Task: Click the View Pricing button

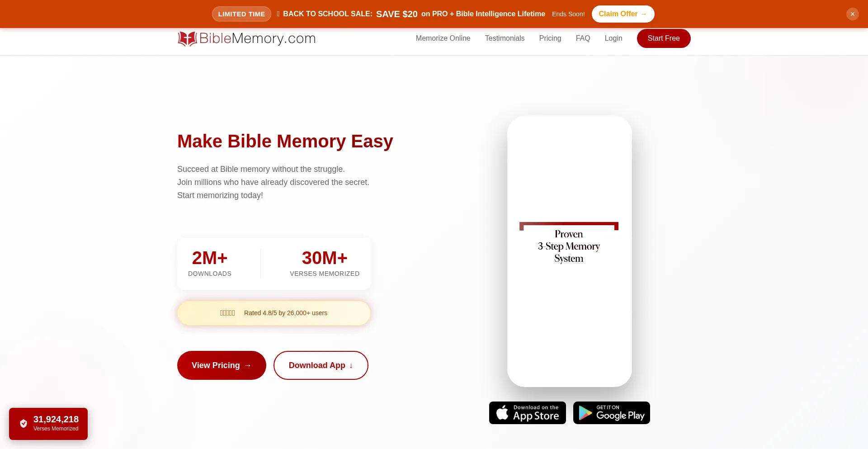Action: (222, 365)
